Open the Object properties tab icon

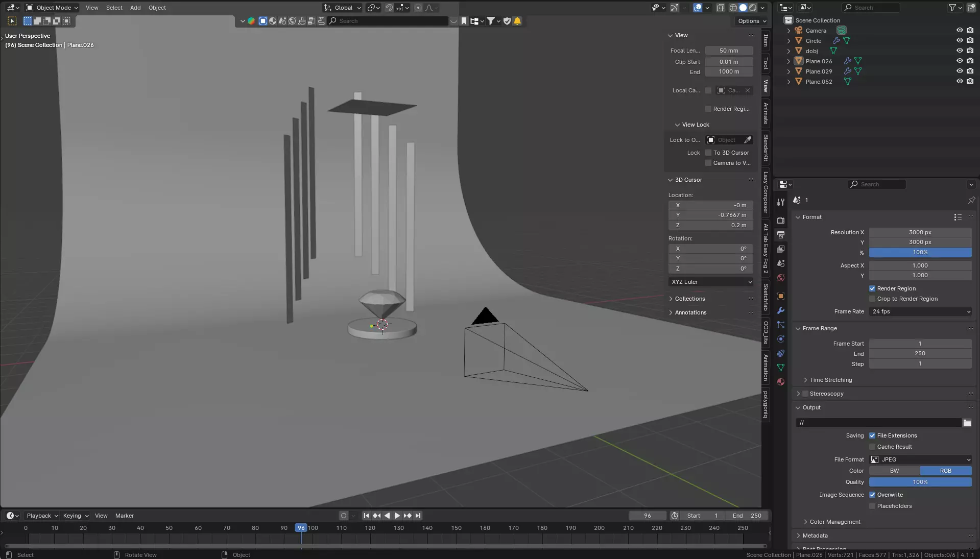point(781,296)
